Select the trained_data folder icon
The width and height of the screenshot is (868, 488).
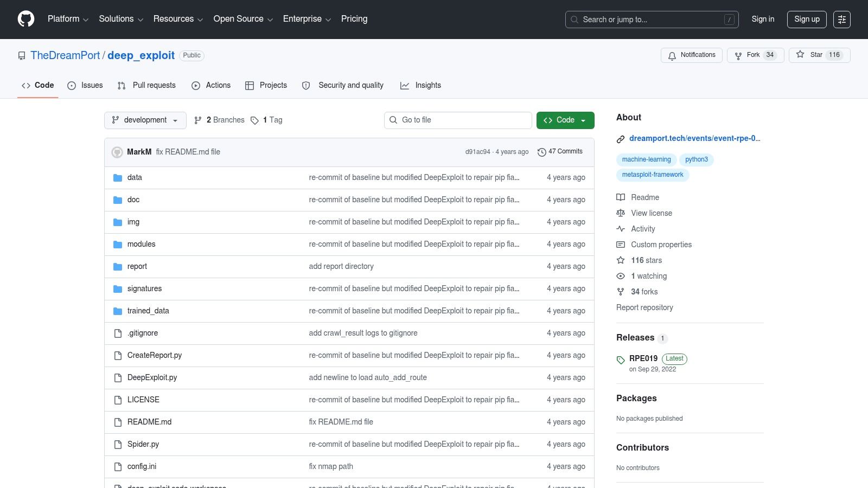point(118,311)
